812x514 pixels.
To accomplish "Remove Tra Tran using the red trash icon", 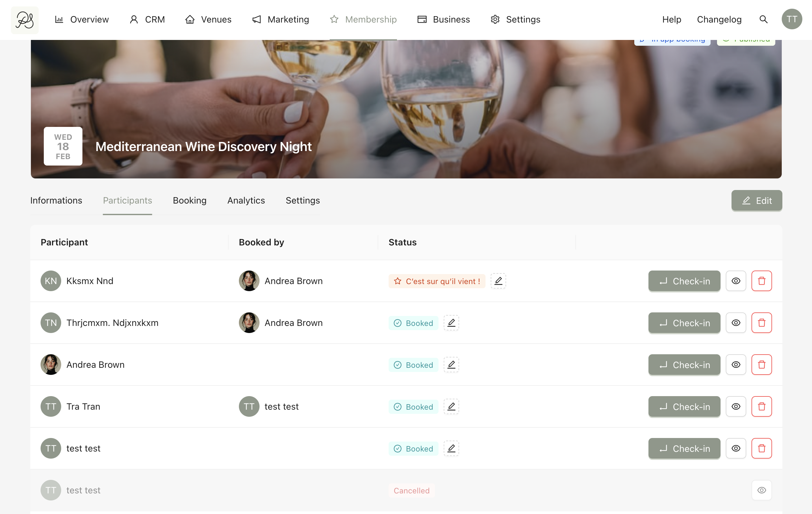I will [x=761, y=406].
